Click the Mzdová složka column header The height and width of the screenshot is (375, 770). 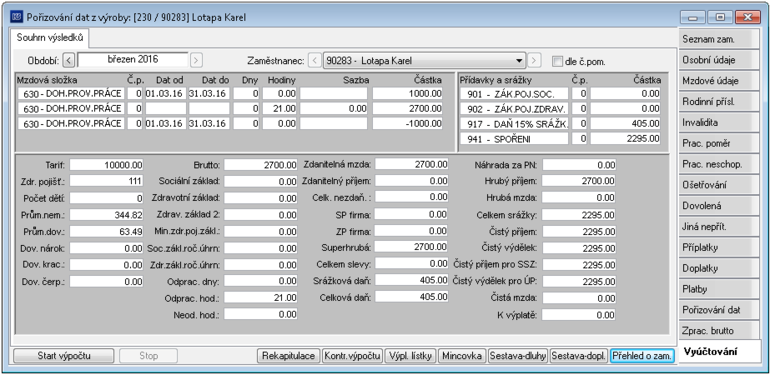[x=47, y=80]
